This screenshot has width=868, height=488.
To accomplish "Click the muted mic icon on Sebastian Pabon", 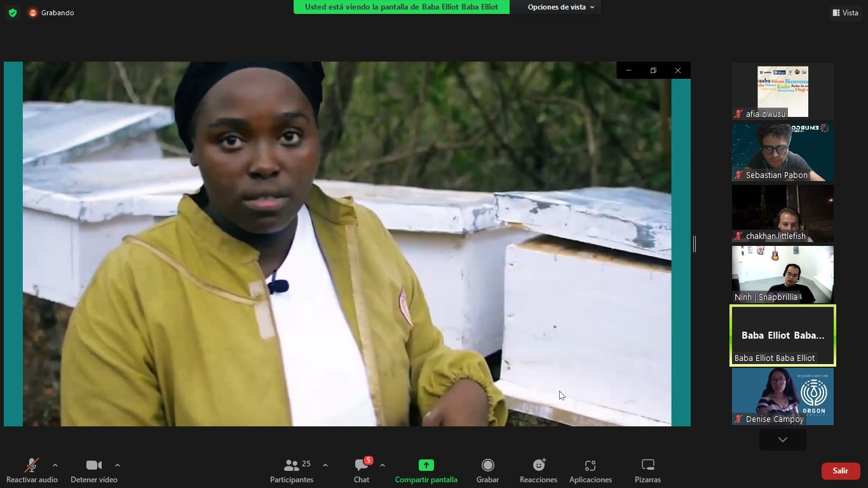I will tap(738, 175).
